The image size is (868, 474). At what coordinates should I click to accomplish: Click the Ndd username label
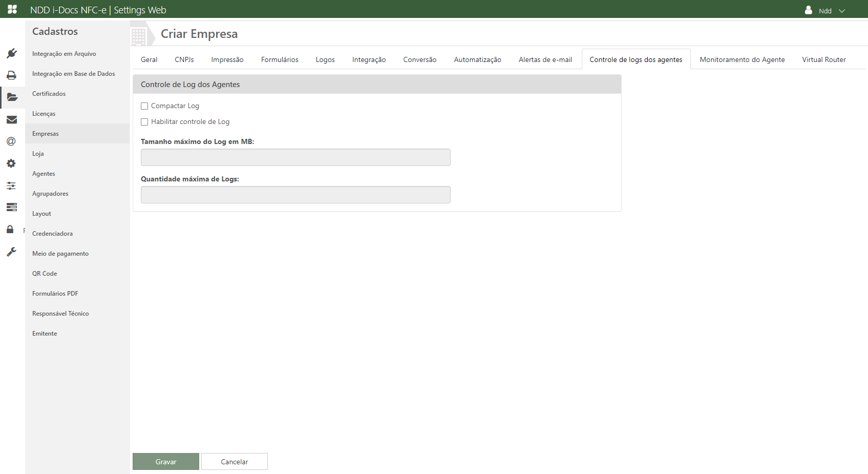click(x=825, y=11)
